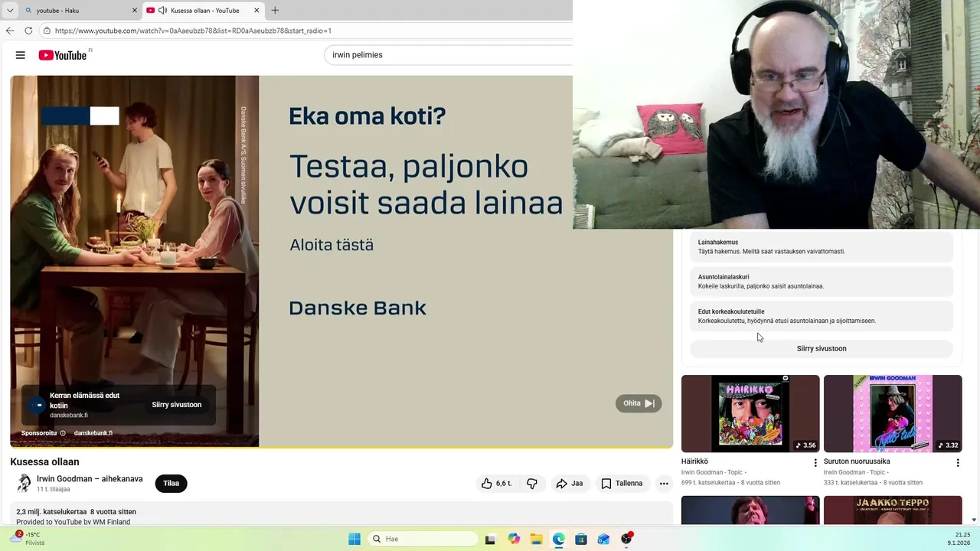Viewport: 980px width, 551px height.
Task: Like the video with thumbs-up
Action: pyautogui.click(x=496, y=484)
